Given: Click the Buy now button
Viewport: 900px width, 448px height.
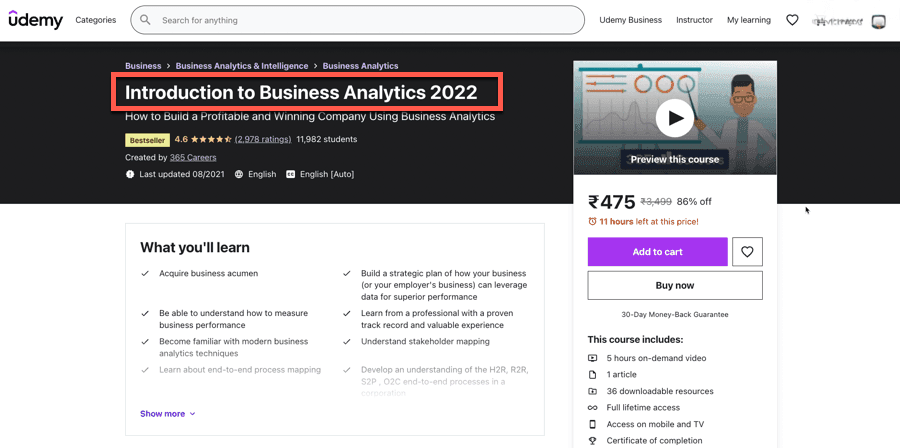Looking at the screenshot, I should [674, 286].
